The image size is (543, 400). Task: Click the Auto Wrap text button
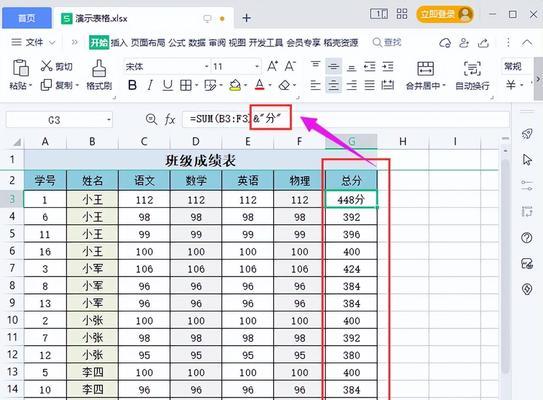pos(472,76)
